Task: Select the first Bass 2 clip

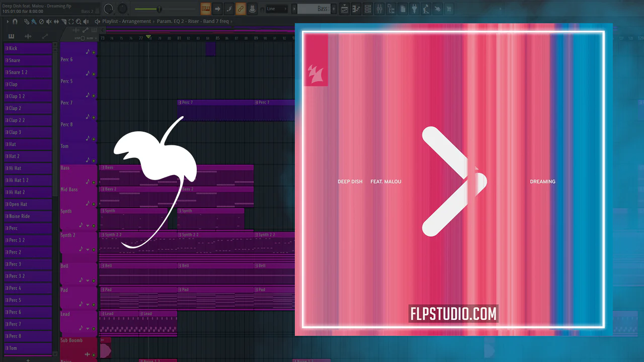Action: pos(139,197)
